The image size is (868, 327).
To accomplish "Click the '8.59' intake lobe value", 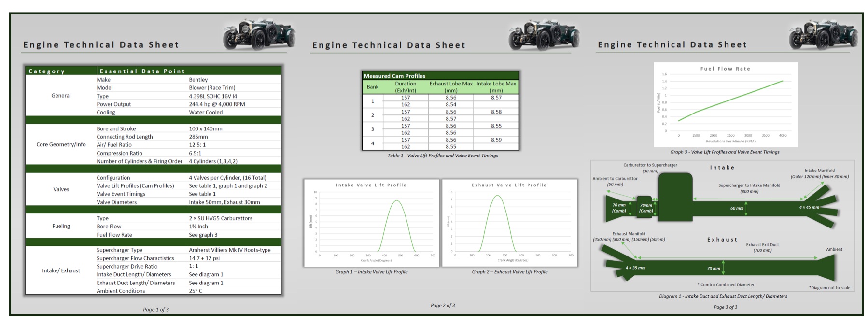I will point(496,140).
